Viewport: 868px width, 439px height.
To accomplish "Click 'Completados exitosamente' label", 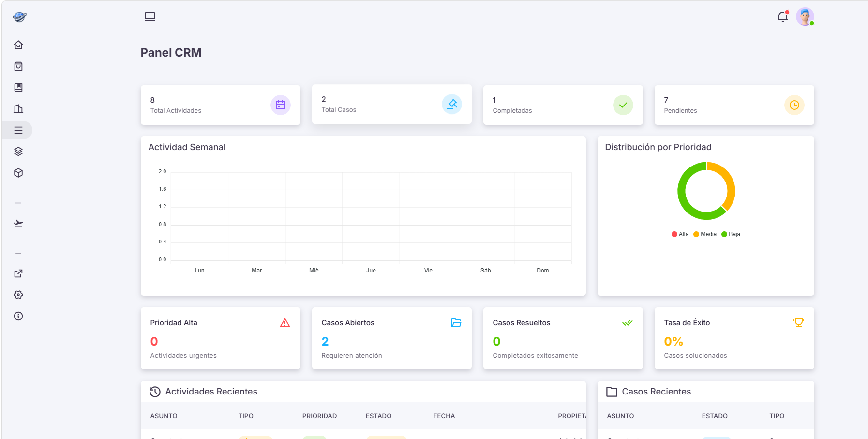I will click(x=535, y=355).
